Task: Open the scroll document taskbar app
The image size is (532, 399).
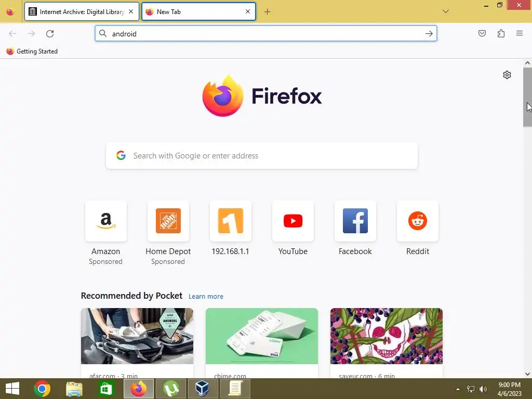Action: [x=235, y=389]
